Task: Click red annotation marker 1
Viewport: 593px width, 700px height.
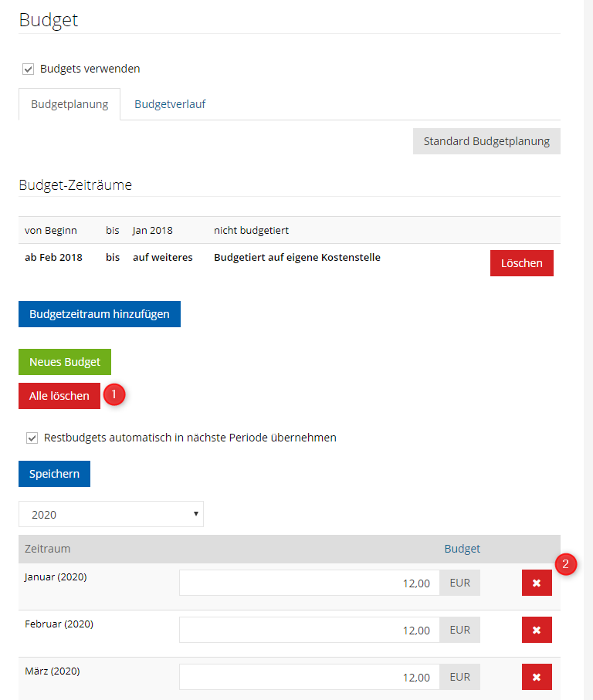Action: click(114, 394)
